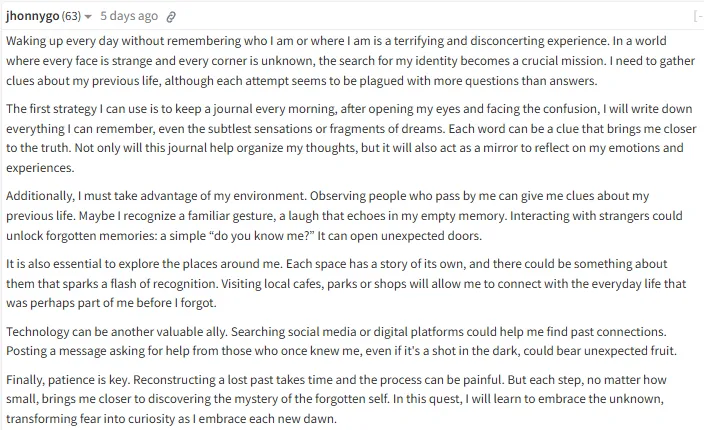Viewport: 704px width, 430px height.
Task: Click the phrase "unlock forgotten memories"
Action: (81, 236)
